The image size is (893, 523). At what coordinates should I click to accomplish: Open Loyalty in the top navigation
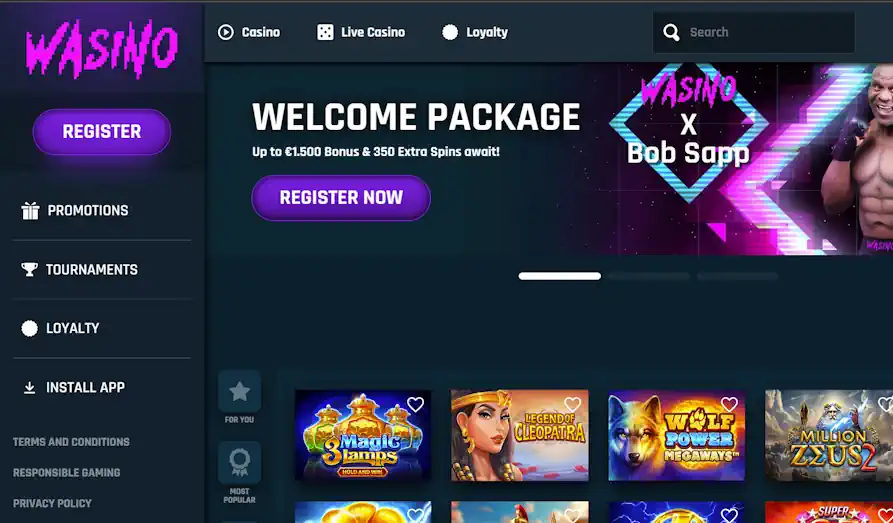point(475,32)
